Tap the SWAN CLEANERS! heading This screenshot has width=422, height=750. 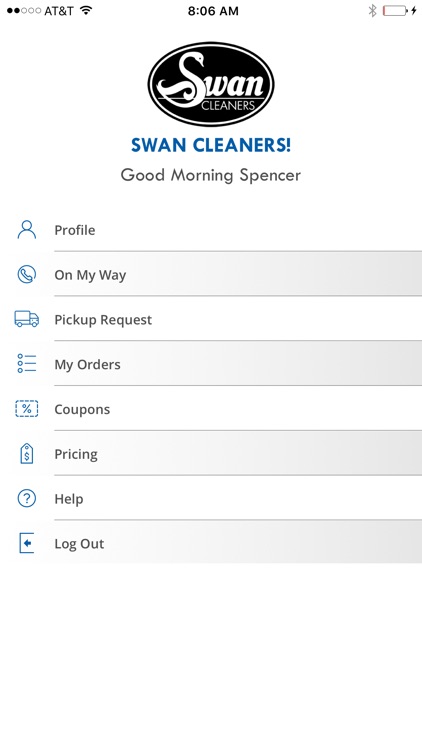(x=211, y=145)
